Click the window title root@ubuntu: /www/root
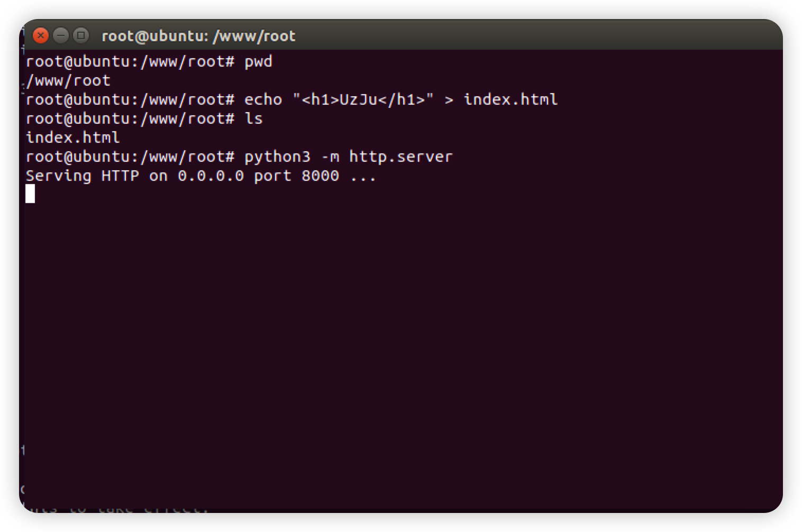This screenshot has height=532, width=802. click(198, 36)
